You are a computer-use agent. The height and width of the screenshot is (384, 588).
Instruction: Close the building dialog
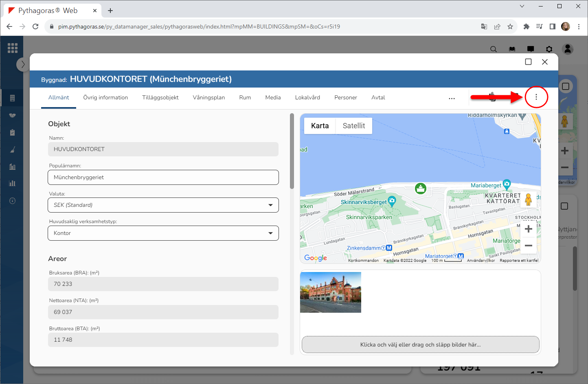coord(545,62)
